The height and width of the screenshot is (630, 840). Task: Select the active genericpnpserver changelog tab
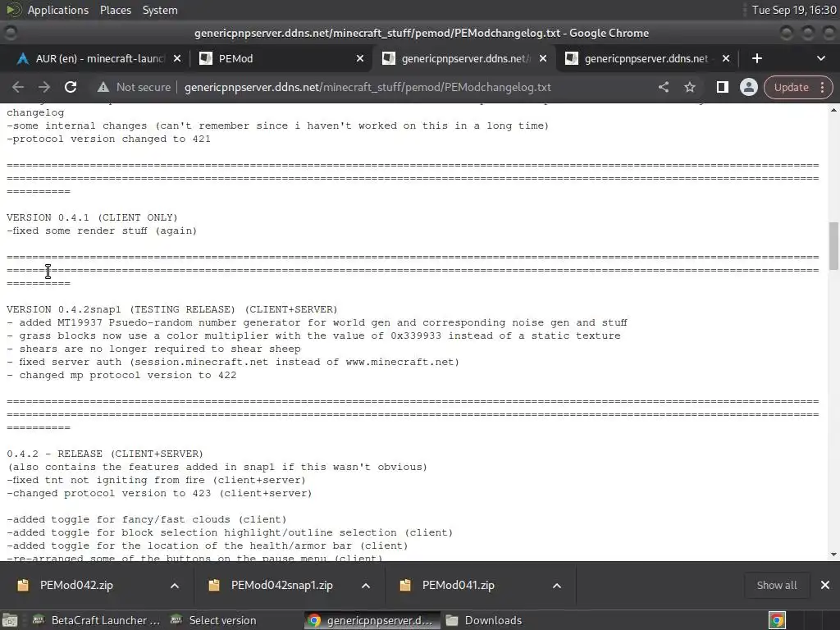[x=465, y=58]
